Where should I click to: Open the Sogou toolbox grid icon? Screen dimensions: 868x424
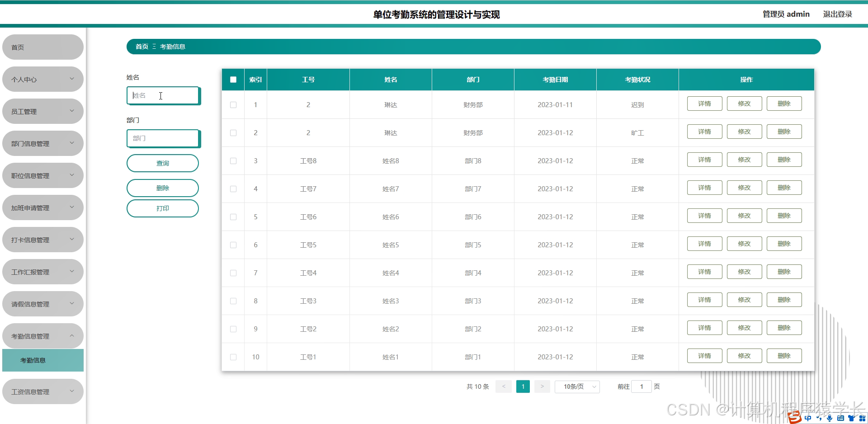point(862,418)
